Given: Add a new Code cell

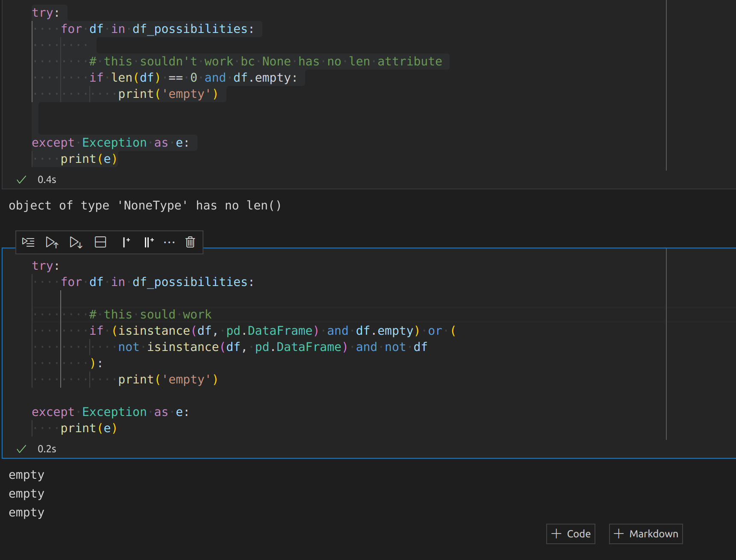Looking at the screenshot, I should tap(571, 534).
